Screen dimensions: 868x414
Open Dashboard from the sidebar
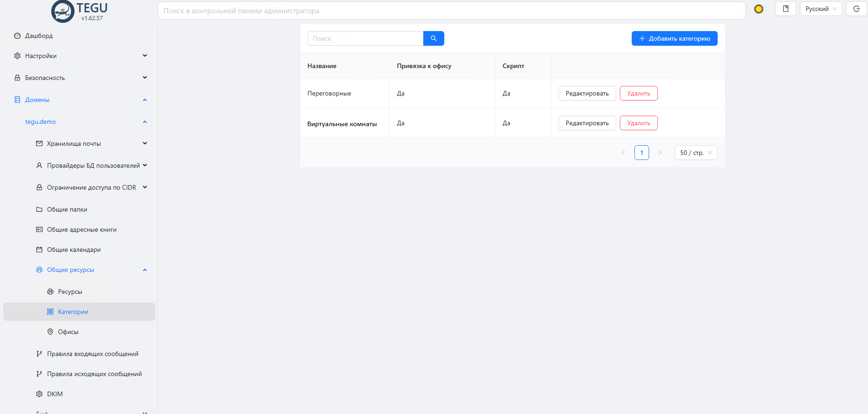pos(39,36)
